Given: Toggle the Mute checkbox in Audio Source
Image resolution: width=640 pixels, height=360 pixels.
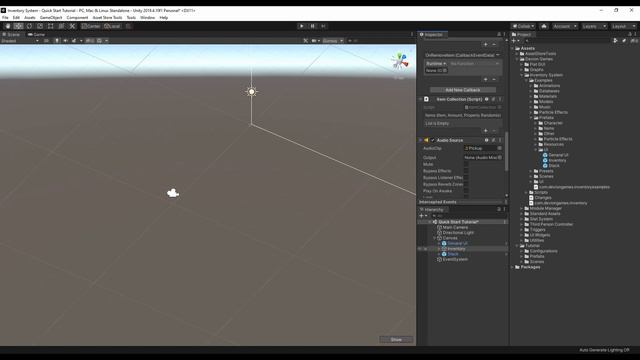Looking at the screenshot, I should coord(466,164).
